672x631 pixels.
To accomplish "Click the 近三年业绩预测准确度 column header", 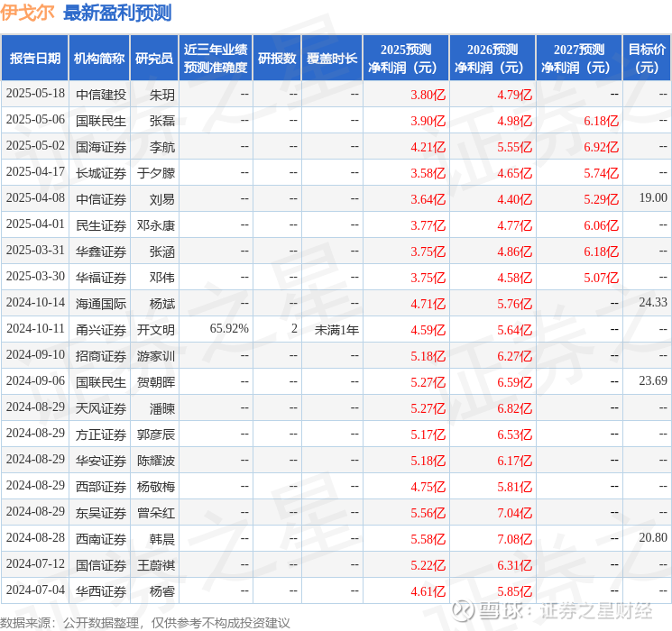I will (216, 59).
